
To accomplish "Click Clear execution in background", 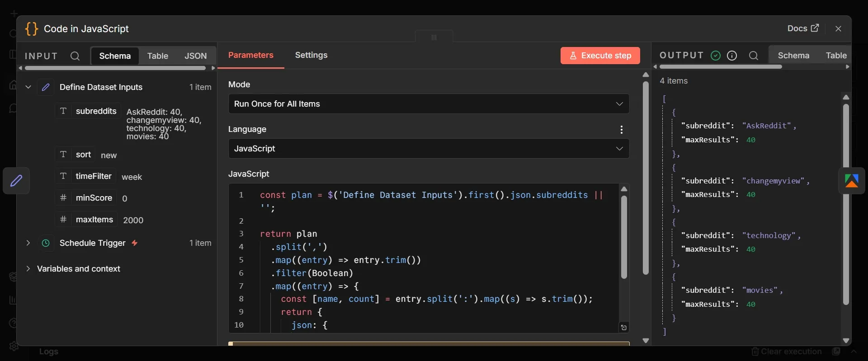I will click(787, 352).
